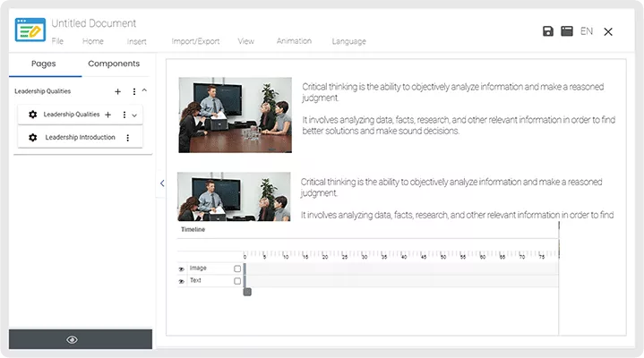
Task: Select the Leadership Qualities page row
Action: pos(80,115)
